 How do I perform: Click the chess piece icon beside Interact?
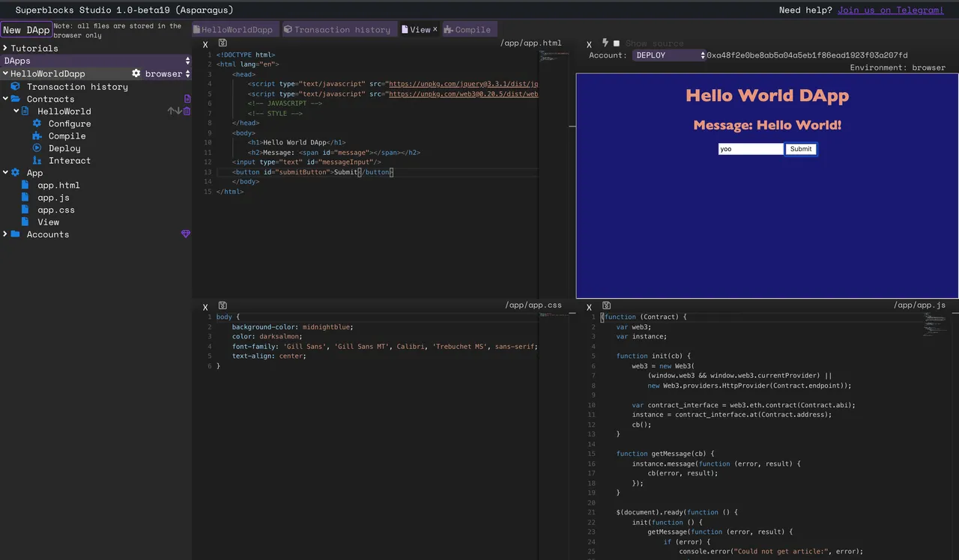tap(37, 160)
